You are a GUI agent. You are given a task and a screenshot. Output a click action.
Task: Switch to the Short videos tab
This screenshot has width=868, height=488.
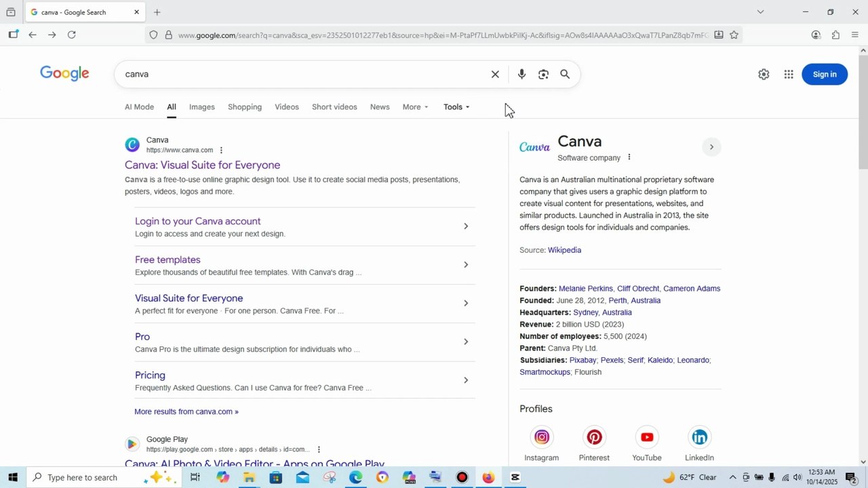click(334, 107)
